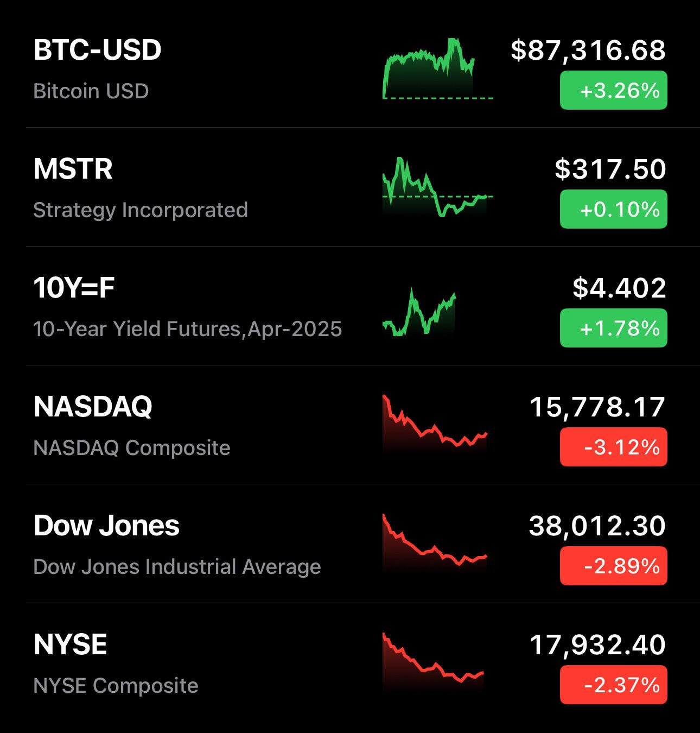Image resolution: width=700 pixels, height=733 pixels.
Task: Toggle the +1.78% change badge
Action: 614,328
